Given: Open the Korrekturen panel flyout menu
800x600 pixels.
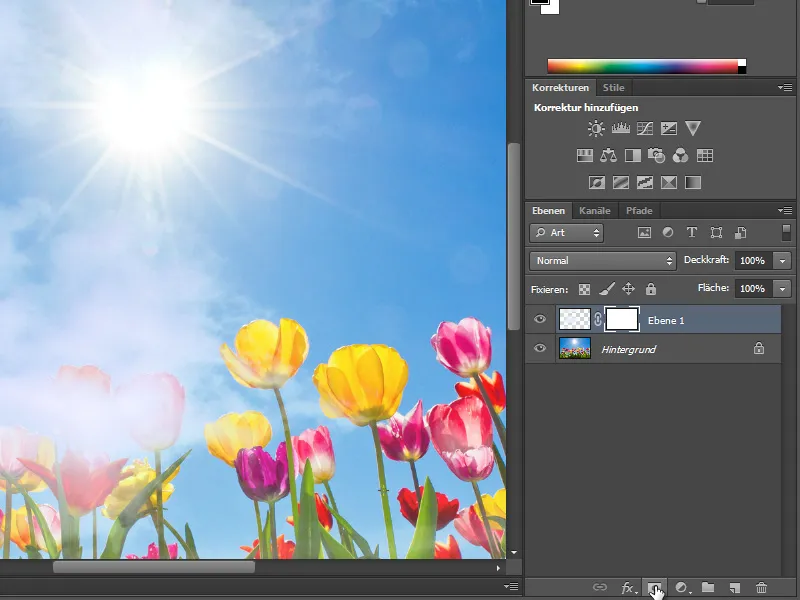Looking at the screenshot, I should pyautogui.click(x=785, y=88).
